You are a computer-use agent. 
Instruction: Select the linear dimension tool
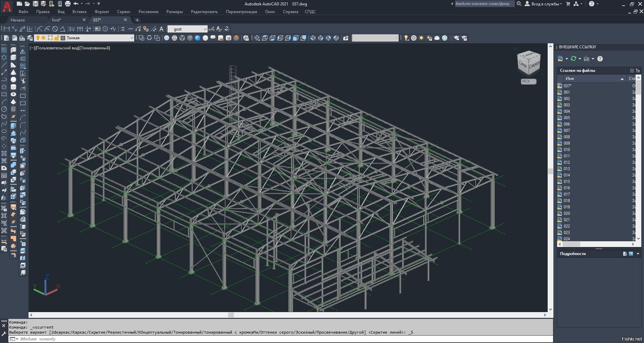[6, 29]
